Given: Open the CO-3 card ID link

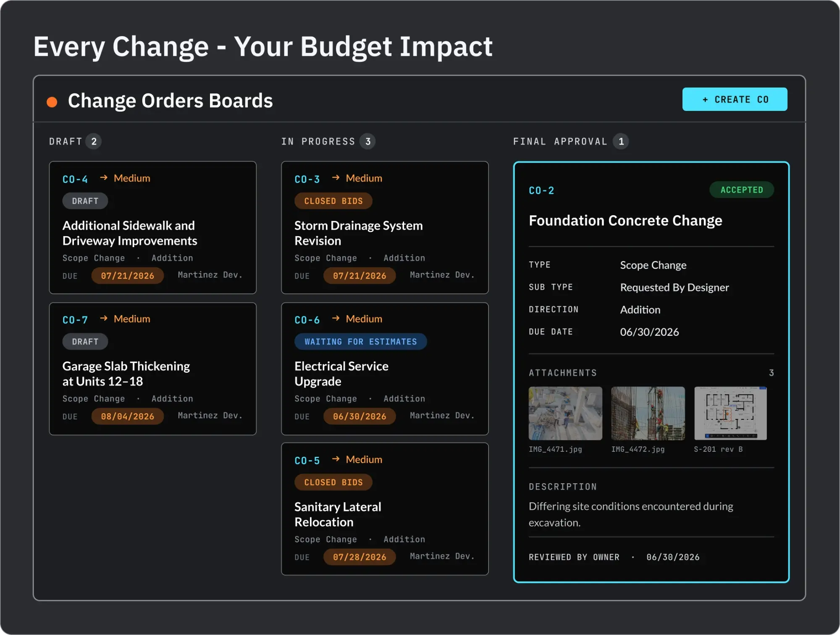Looking at the screenshot, I should tap(307, 179).
